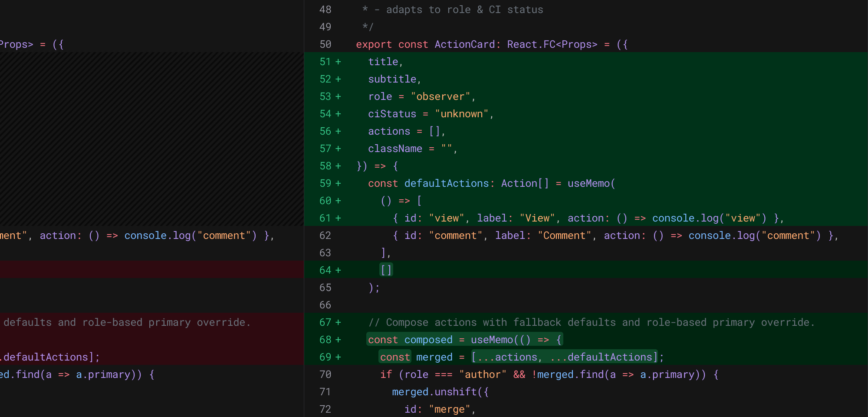This screenshot has height=417, width=868.
Task: Select the ciStatus = "unknown" default line
Action: point(431,114)
